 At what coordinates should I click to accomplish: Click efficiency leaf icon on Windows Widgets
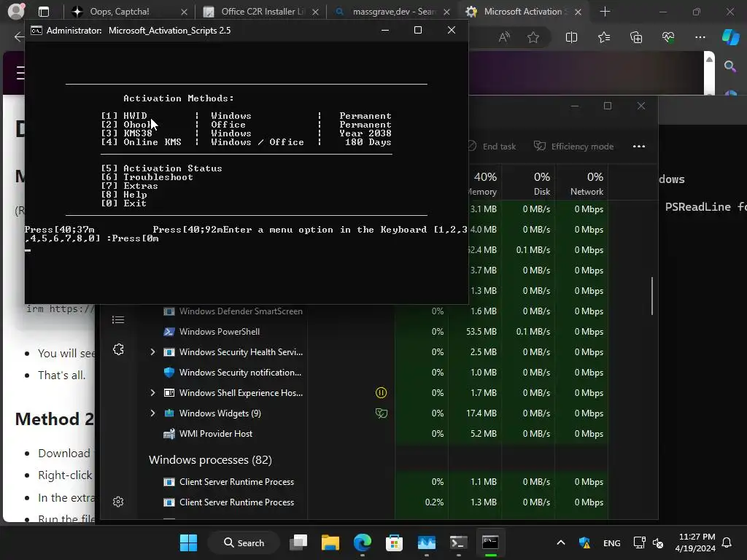click(x=381, y=413)
